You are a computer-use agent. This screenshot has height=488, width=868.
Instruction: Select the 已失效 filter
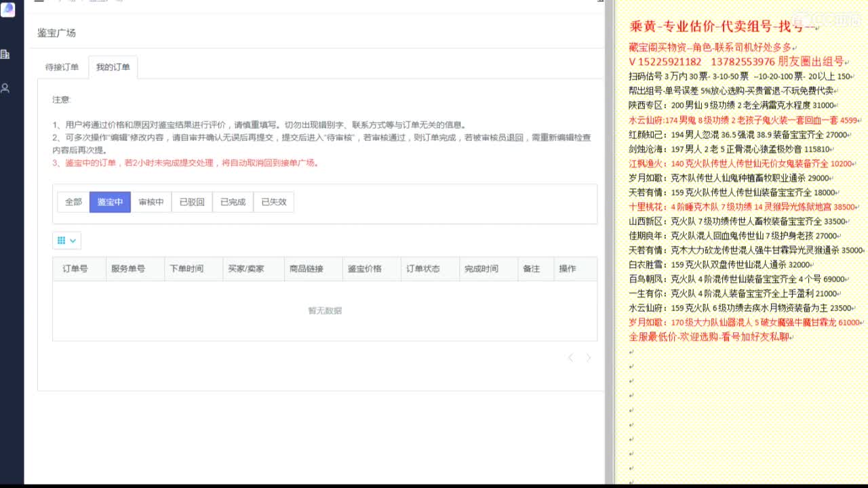click(x=274, y=202)
